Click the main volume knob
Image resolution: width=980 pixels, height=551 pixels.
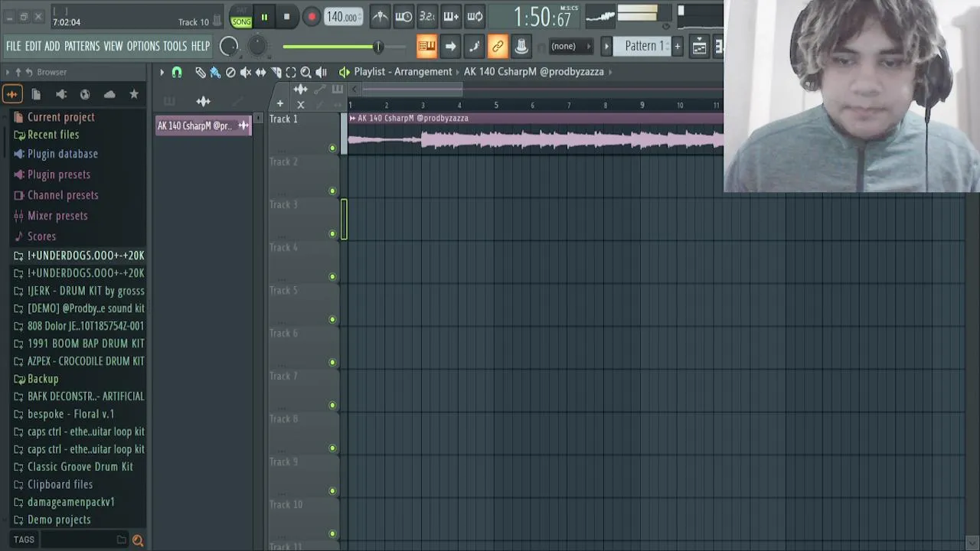(229, 47)
